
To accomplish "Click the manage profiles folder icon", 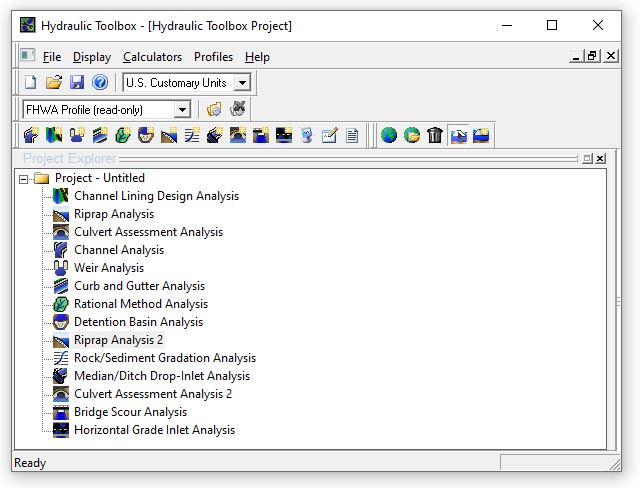I will [214, 109].
